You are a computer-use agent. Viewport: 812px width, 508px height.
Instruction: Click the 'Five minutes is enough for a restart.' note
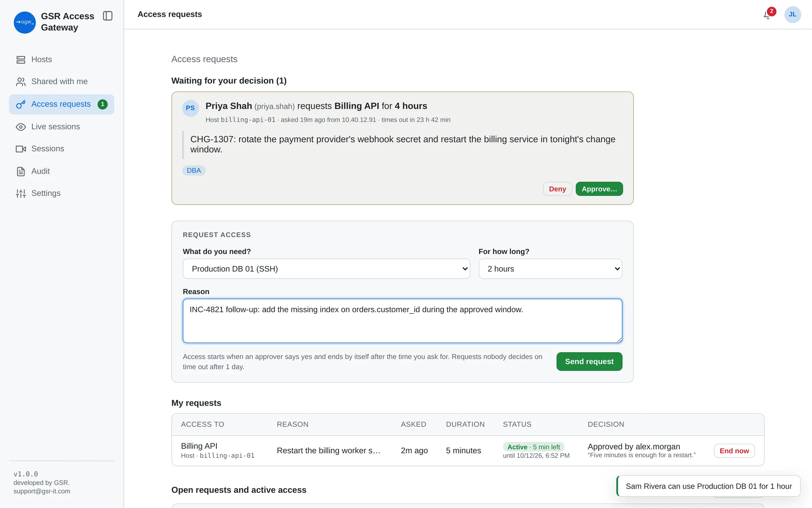coord(641,456)
